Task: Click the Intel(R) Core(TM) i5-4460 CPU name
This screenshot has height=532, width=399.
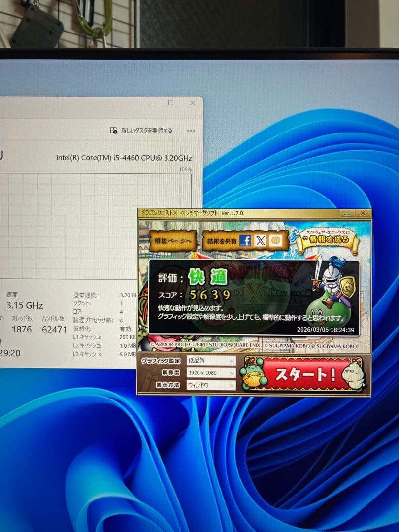Action: 124,158
